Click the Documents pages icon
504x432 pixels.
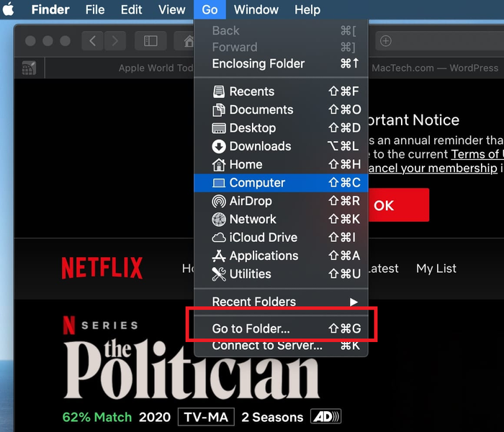coord(219,110)
